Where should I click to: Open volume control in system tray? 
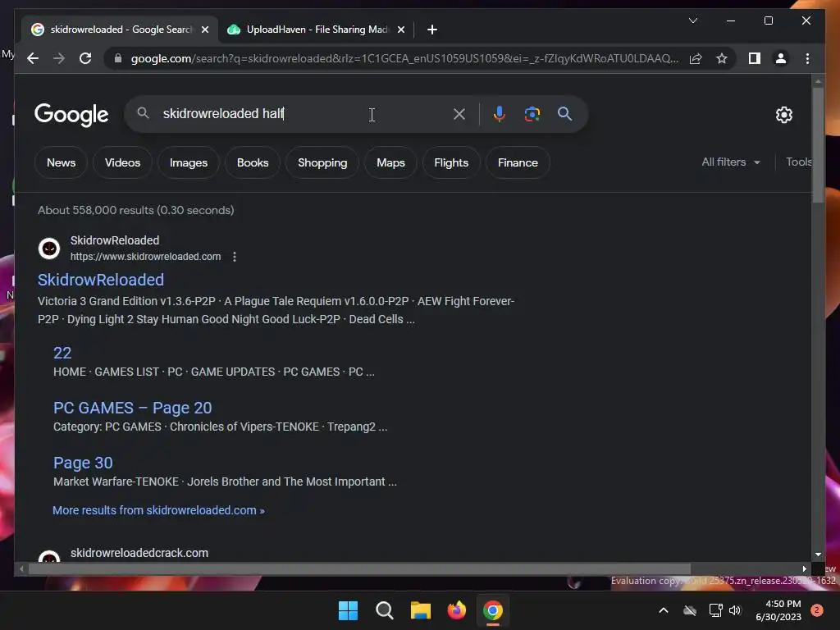pos(735,610)
